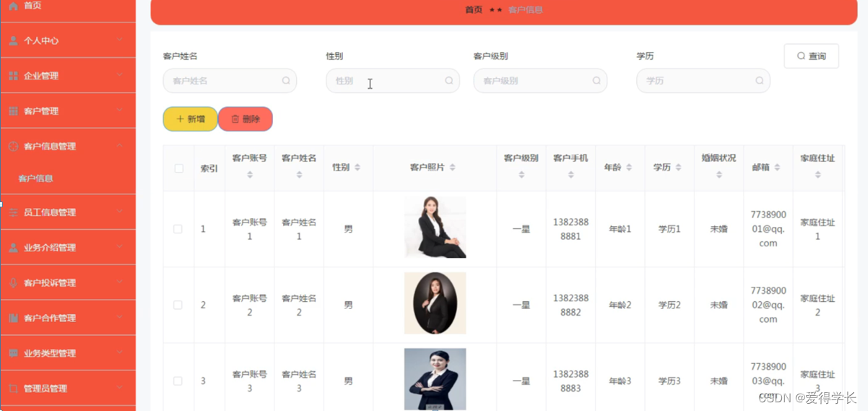Sort by 性别 column arrows

click(x=357, y=168)
